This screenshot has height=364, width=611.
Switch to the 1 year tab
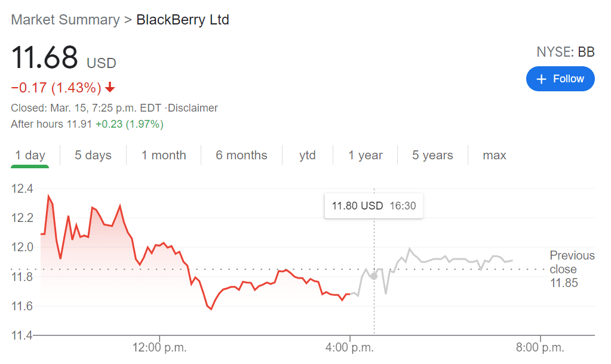(366, 155)
